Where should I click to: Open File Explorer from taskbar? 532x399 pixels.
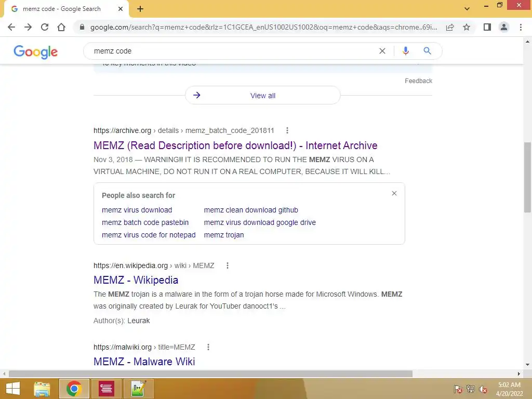[x=42, y=389]
